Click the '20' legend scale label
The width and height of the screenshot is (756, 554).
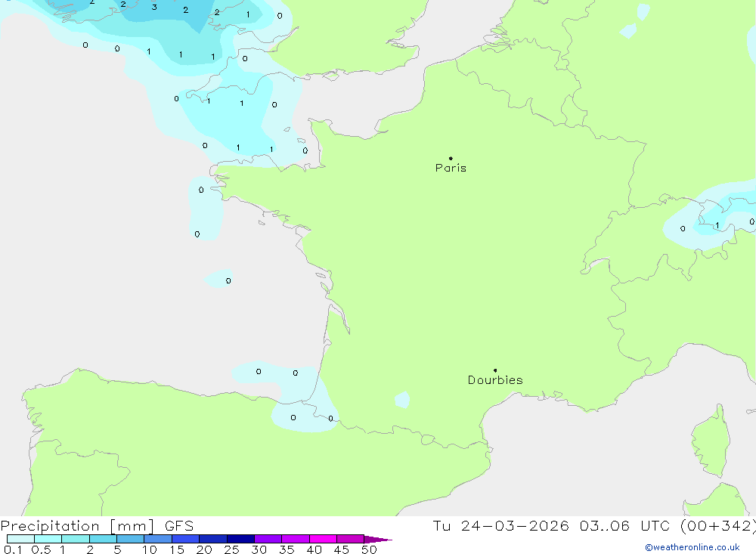point(204,549)
